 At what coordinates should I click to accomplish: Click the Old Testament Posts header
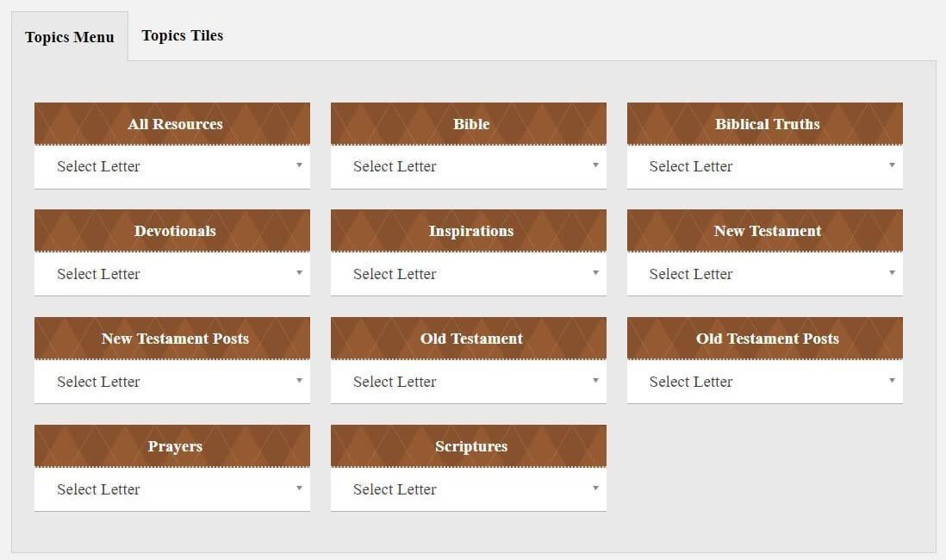[764, 339]
